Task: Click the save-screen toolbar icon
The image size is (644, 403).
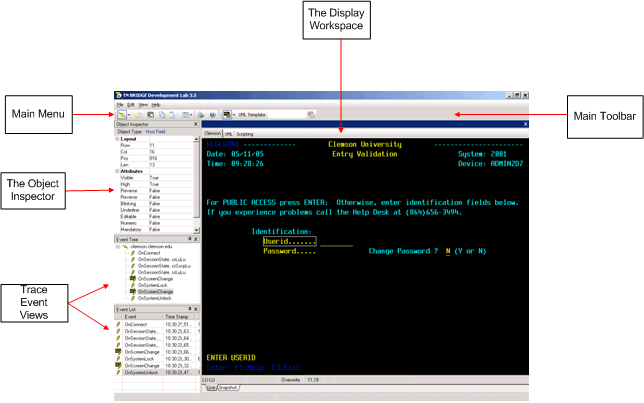Action: pos(151,115)
